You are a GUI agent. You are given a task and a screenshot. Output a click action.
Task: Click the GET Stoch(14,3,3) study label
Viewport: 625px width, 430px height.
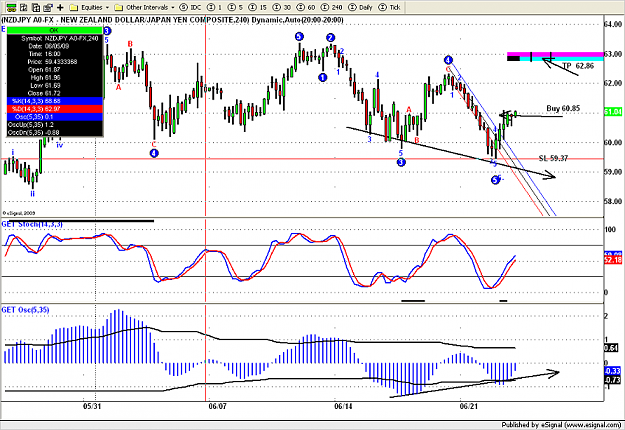pyautogui.click(x=32, y=224)
